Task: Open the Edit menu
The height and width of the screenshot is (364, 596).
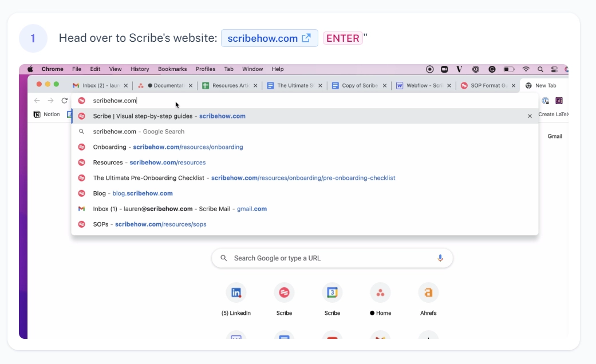Action: 95,69
